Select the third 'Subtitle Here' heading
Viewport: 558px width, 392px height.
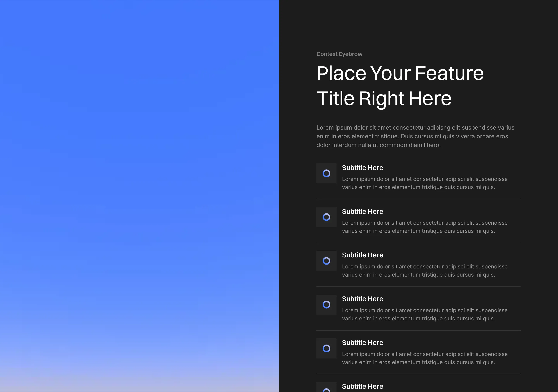click(x=362, y=255)
